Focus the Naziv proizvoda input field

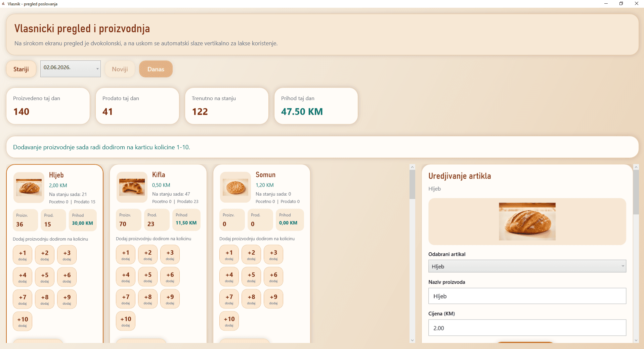[527, 296]
